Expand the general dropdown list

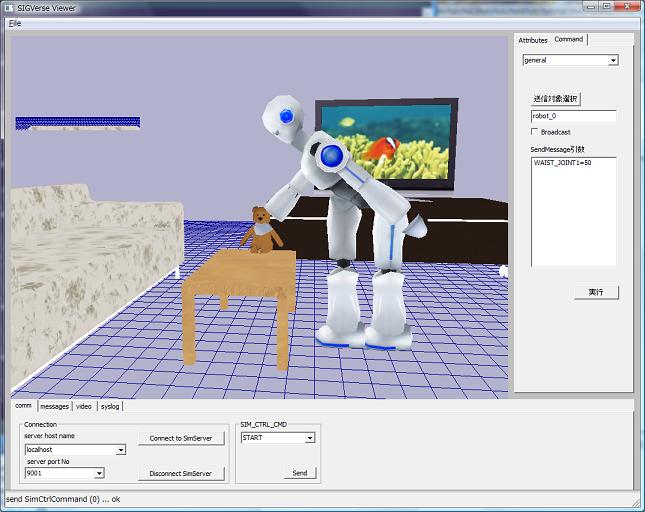coord(613,60)
